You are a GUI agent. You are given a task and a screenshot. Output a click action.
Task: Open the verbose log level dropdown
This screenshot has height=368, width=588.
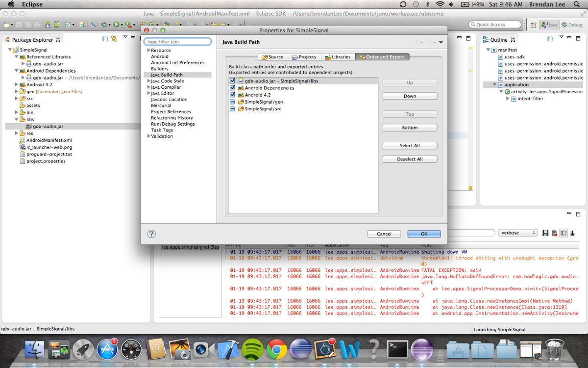[518, 233]
